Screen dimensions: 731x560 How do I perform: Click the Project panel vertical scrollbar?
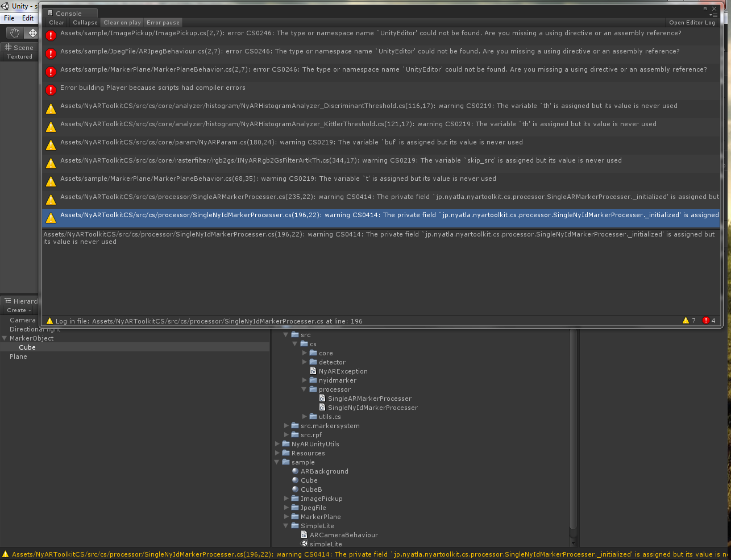[573, 432]
